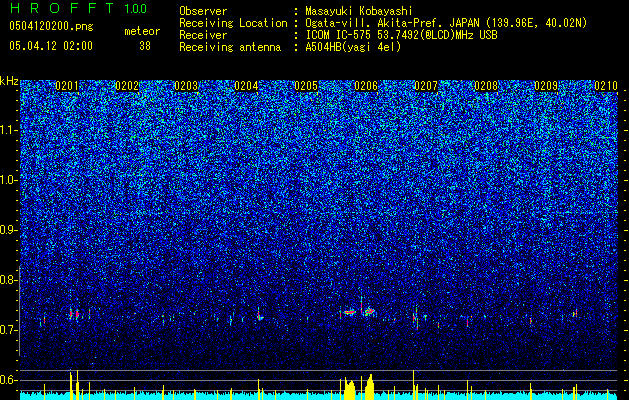Click the antenna value A504HB(yagi 4el)
The width and height of the screenshot is (629, 400).
[x=353, y=47]
